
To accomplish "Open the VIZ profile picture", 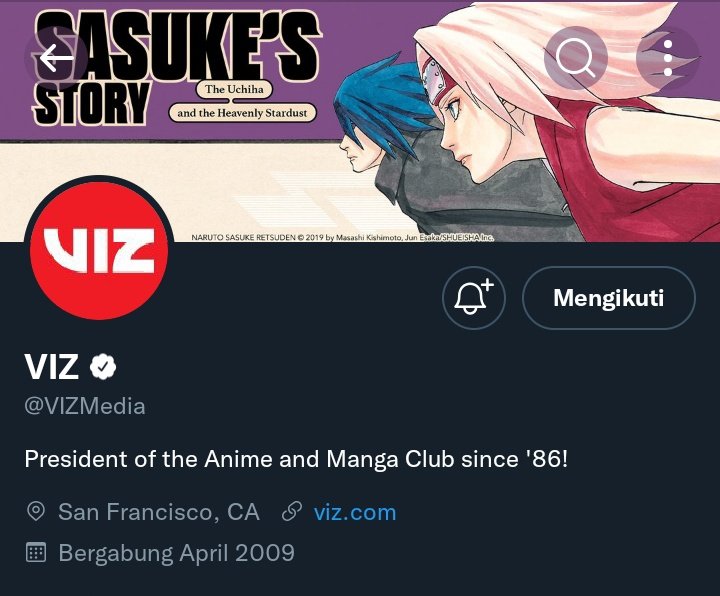I will [99, 250].
